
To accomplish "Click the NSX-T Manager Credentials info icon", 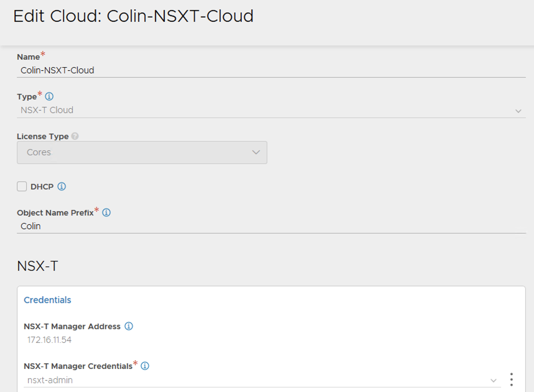I will coord(145,366).
